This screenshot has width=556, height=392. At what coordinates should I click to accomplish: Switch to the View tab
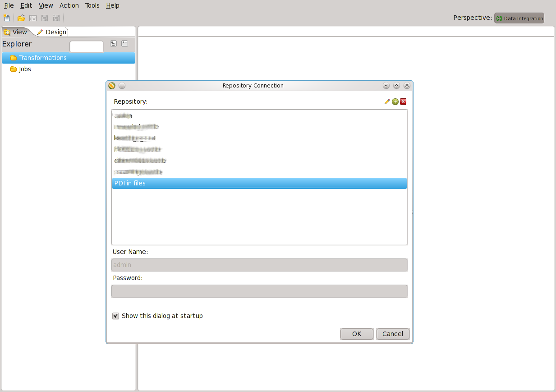tap(16, 32)
